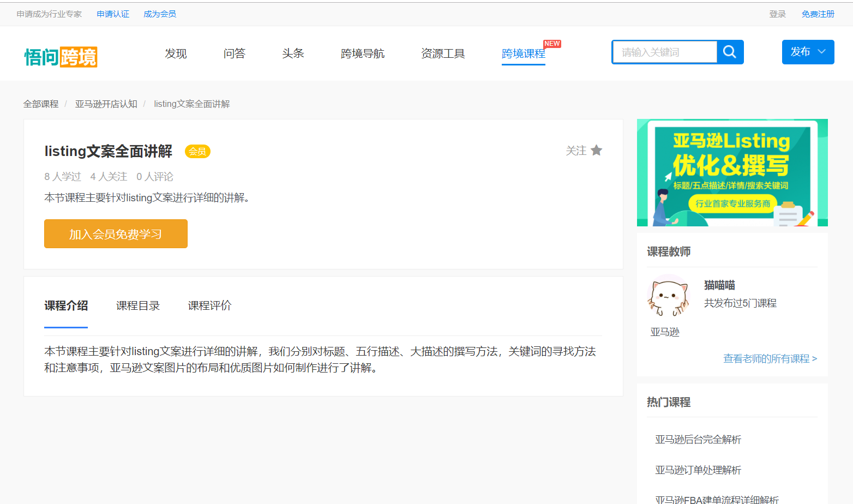853x504 pixels.
Task: Open hot course 亚马逊FBA建单流程详细解析
Action: tap(717, 500)
